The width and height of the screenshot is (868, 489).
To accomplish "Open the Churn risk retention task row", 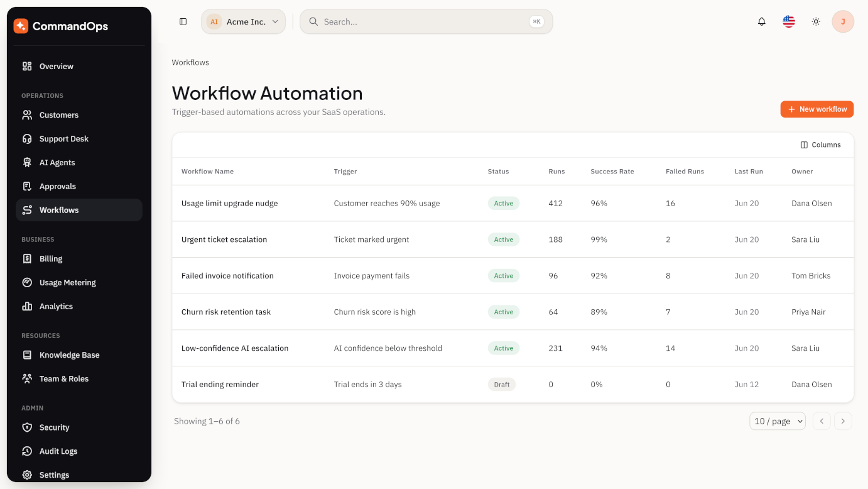I will coord(513,312).
